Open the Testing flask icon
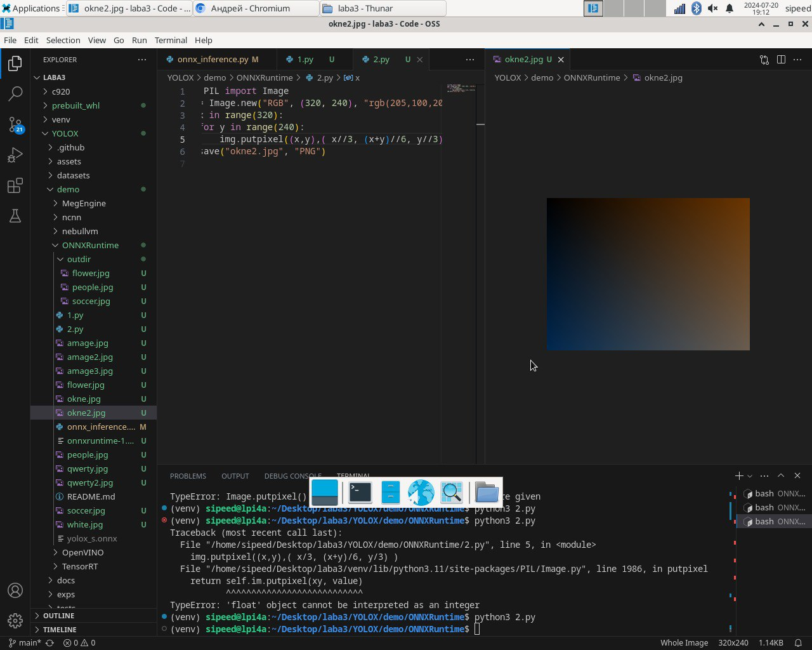 coord(15,216)
